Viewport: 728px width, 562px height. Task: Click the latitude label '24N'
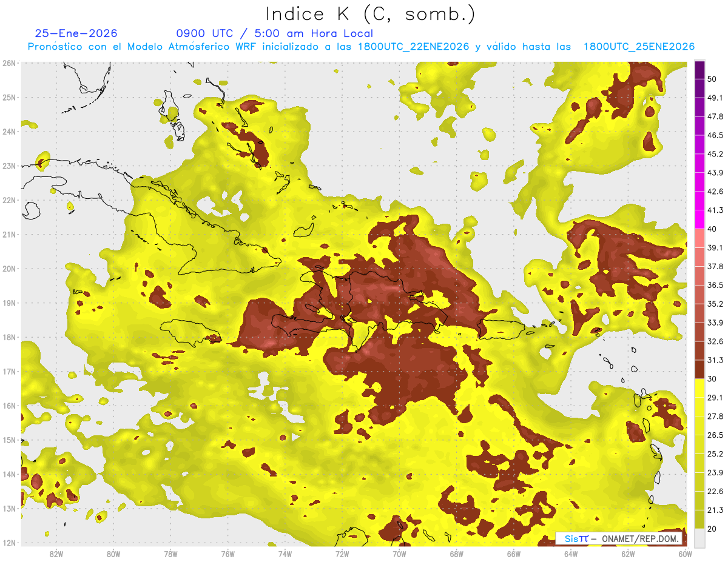pos(8,132)
